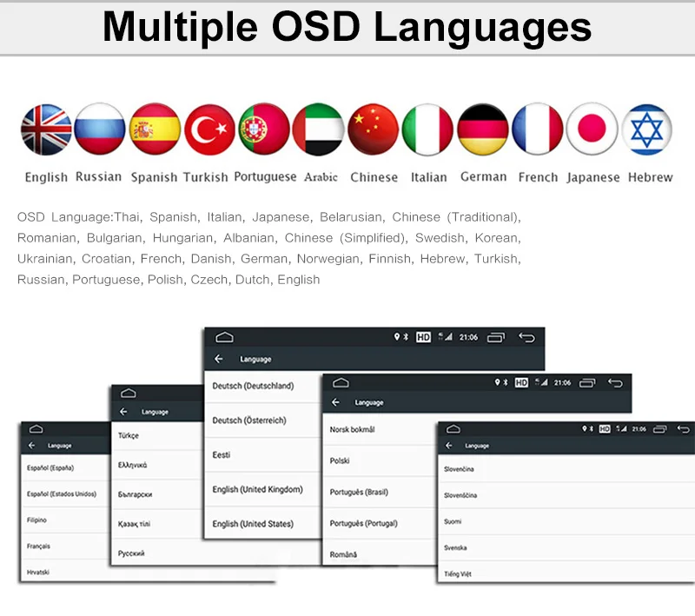The image size is (695, 616).
Task: Tap HD indicator on the Norsk bokmål screen
Action: (x=521, y=382)
